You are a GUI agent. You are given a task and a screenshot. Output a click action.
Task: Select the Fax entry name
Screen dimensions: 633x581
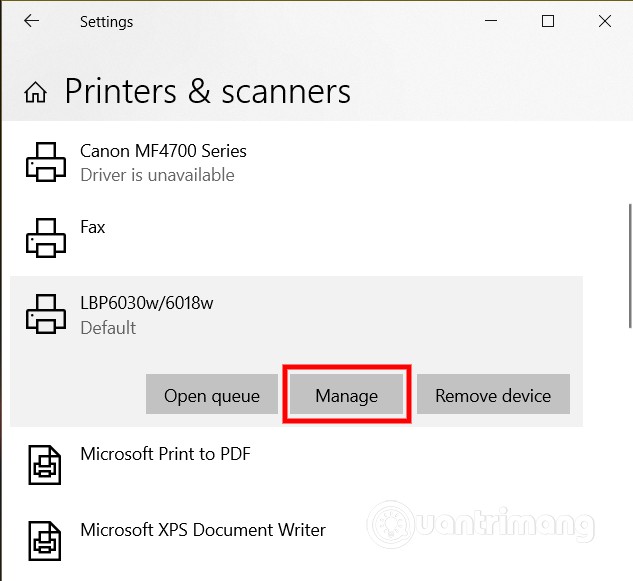coord(93,227)
